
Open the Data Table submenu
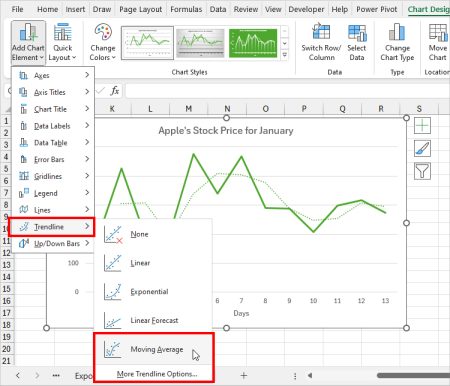[x=53, y=143]
